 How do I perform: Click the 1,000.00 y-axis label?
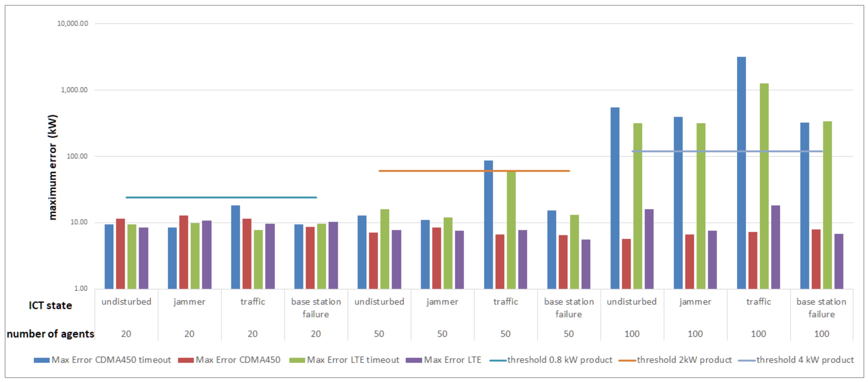click(74, 90)
